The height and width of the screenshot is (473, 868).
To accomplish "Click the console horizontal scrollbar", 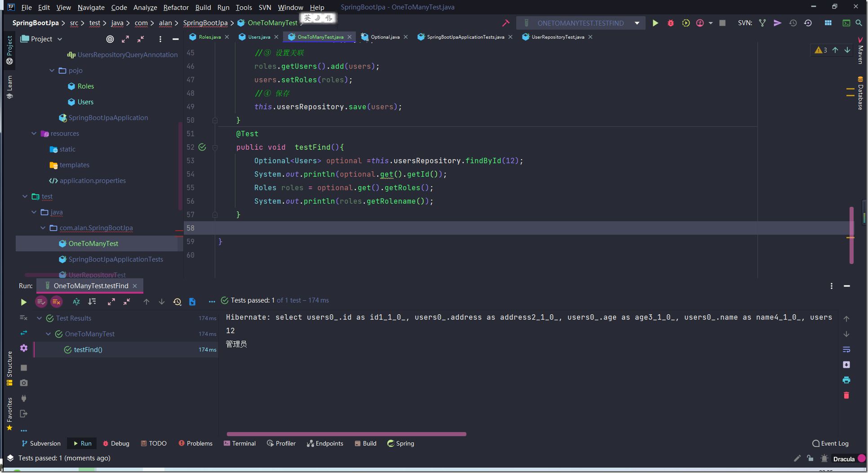I will (x=346, y=434).
